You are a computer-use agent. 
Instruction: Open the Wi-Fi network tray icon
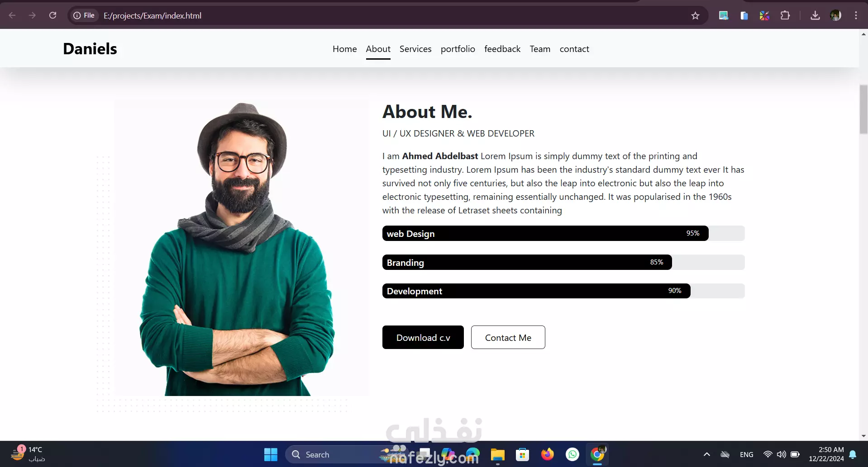768,454
